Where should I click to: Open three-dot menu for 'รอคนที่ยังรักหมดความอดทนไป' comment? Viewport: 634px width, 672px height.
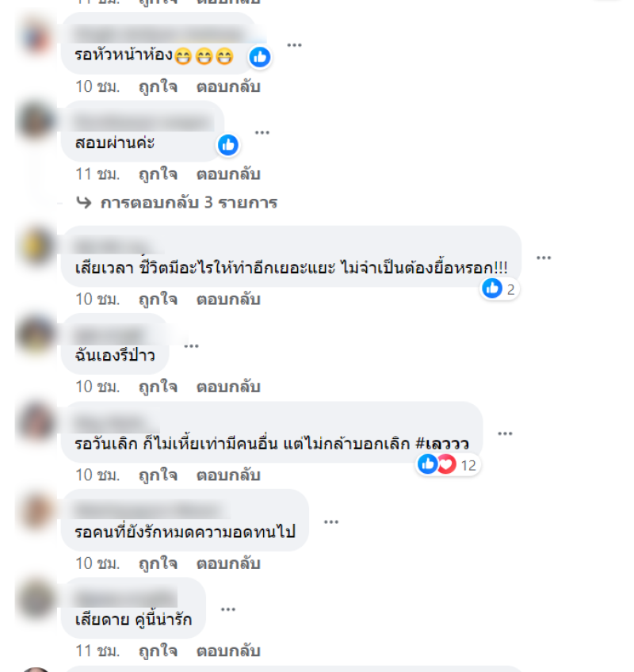coord(331,521)
